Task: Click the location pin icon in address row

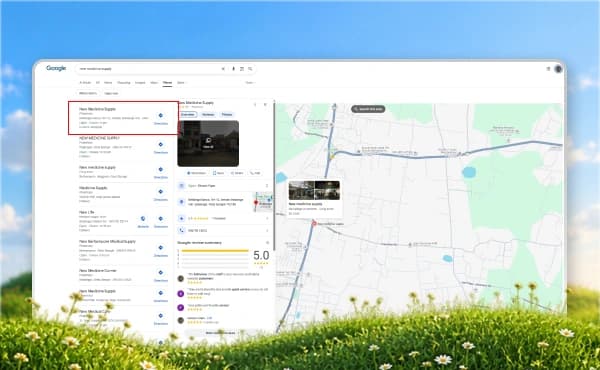Action: (x=181, y=202)
